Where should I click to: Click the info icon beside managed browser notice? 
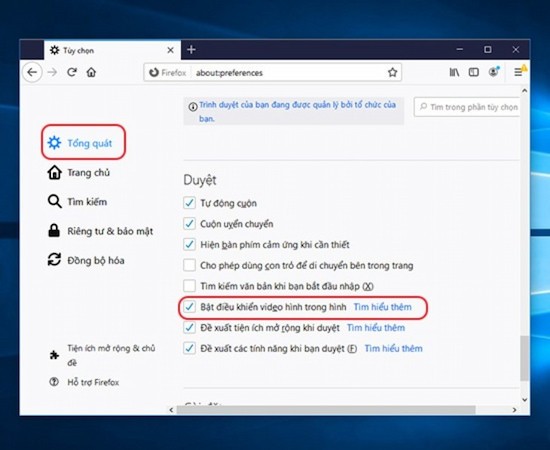click(x=193, y=107)
